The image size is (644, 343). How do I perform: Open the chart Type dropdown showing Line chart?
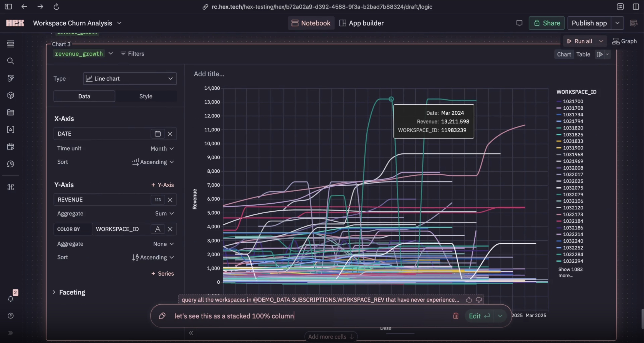130,78
